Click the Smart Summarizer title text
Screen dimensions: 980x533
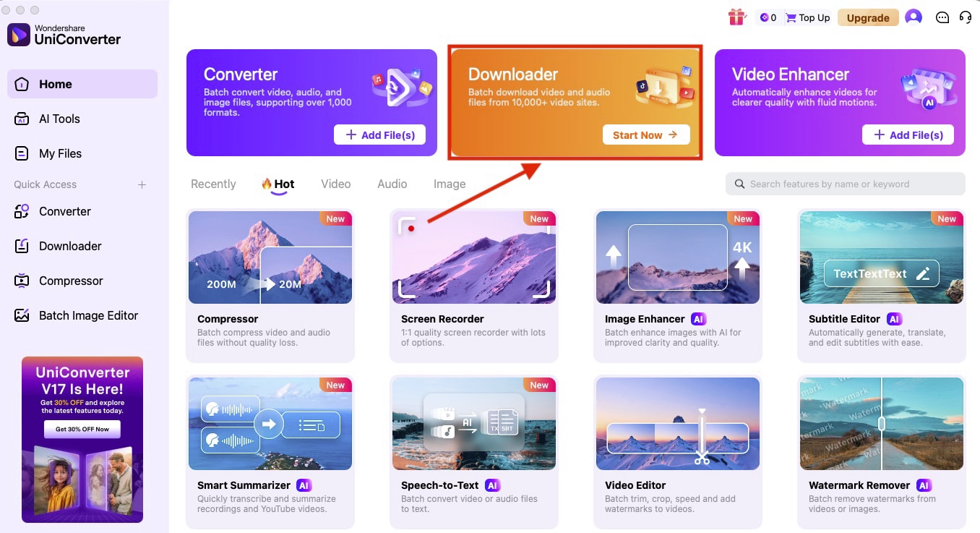(x=244, y=485)
